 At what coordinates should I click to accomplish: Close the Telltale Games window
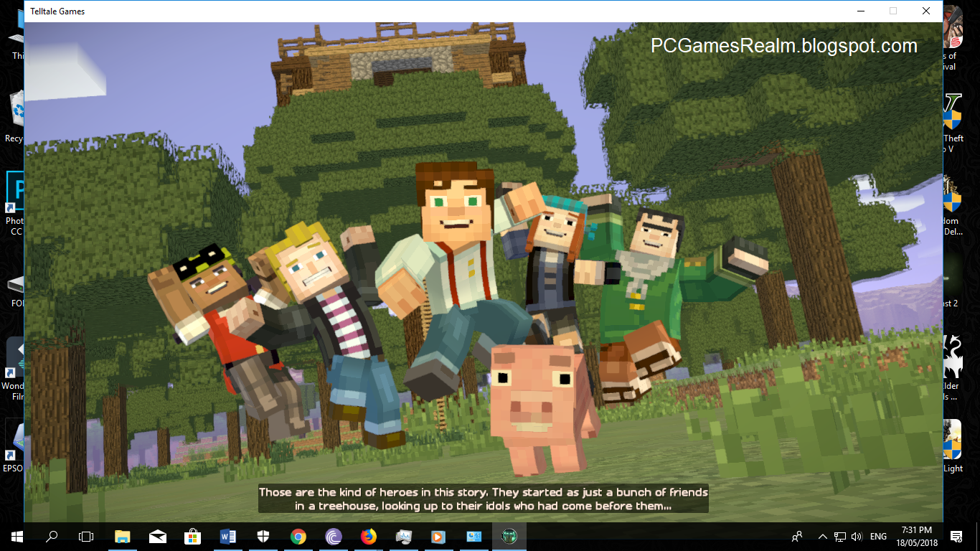(x=926, y=11)
